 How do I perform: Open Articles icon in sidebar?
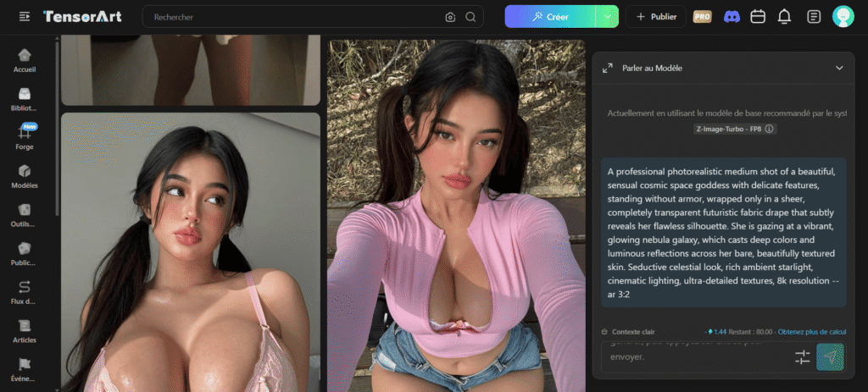[25, 326]
